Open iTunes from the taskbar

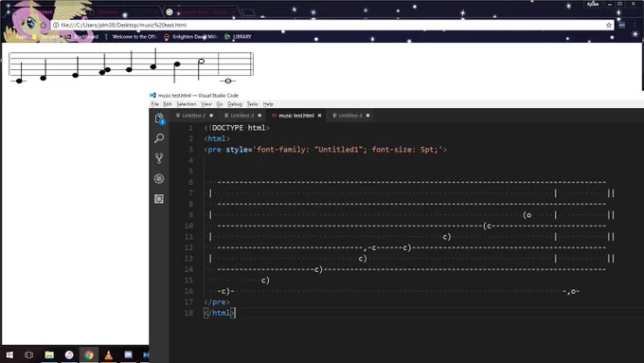pos(69,354)
